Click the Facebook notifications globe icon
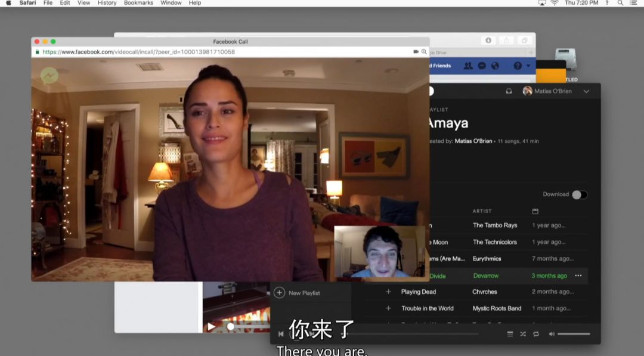Image resolution: width=644 pixels, height=356 pixels. 495,66
